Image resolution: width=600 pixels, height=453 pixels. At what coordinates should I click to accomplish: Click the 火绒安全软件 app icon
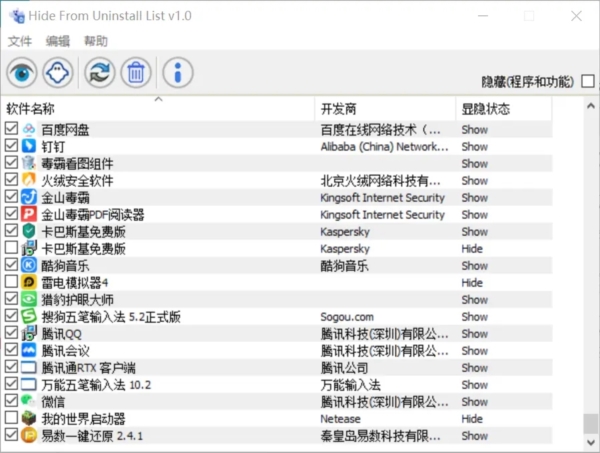(x=29, y=180)
